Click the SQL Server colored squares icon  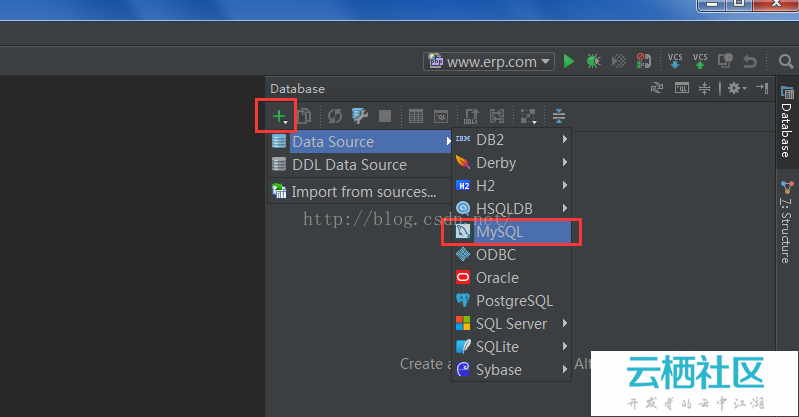point(463,323)
